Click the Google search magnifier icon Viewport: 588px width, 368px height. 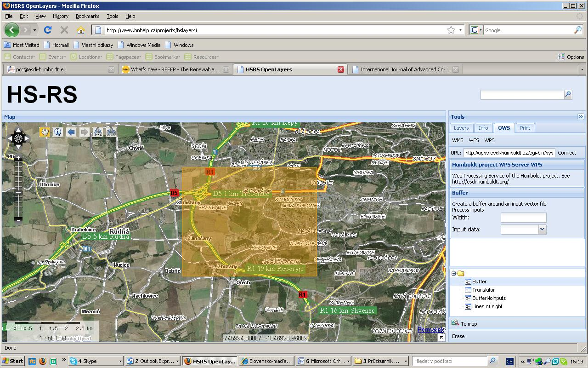578,30
